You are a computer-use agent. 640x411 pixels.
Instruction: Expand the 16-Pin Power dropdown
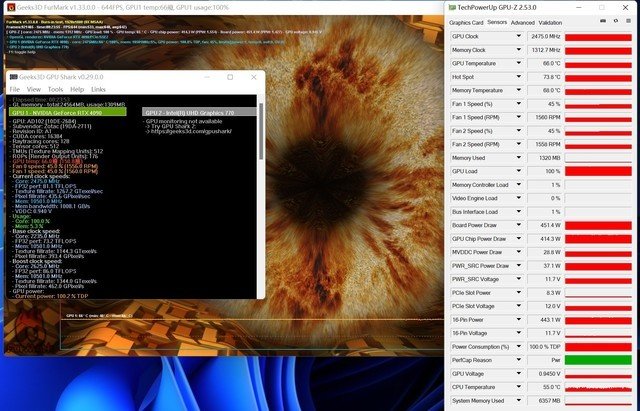click(518, 319)
